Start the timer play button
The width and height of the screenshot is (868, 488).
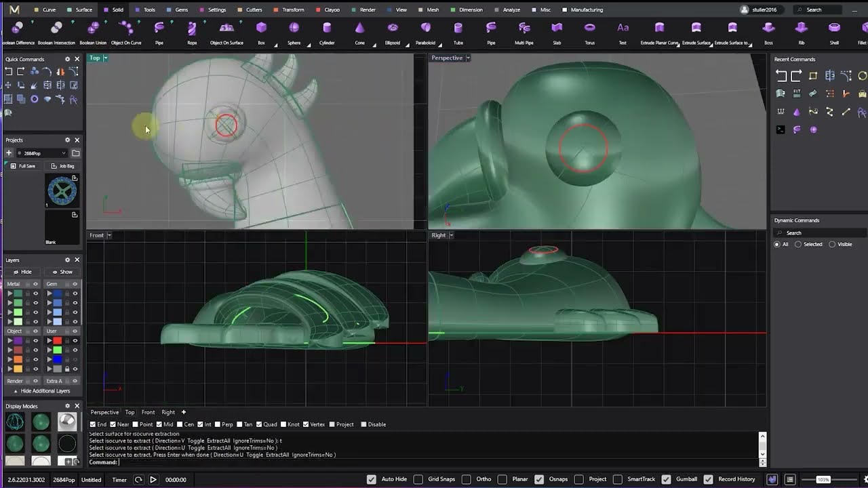[x=153, y=479]
